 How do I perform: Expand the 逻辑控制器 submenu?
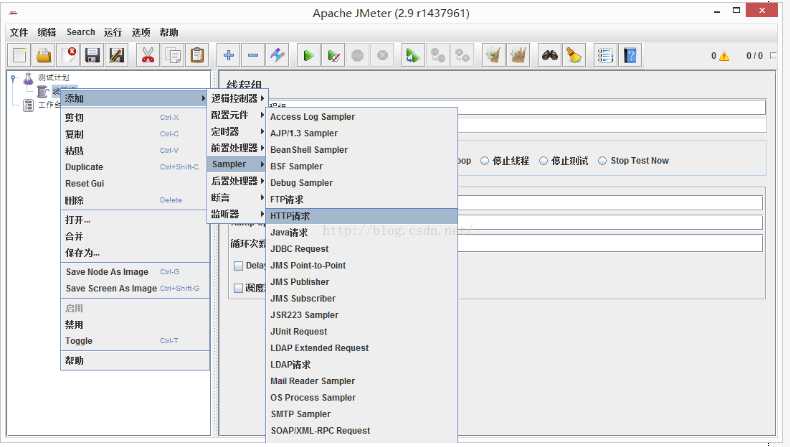237,98
